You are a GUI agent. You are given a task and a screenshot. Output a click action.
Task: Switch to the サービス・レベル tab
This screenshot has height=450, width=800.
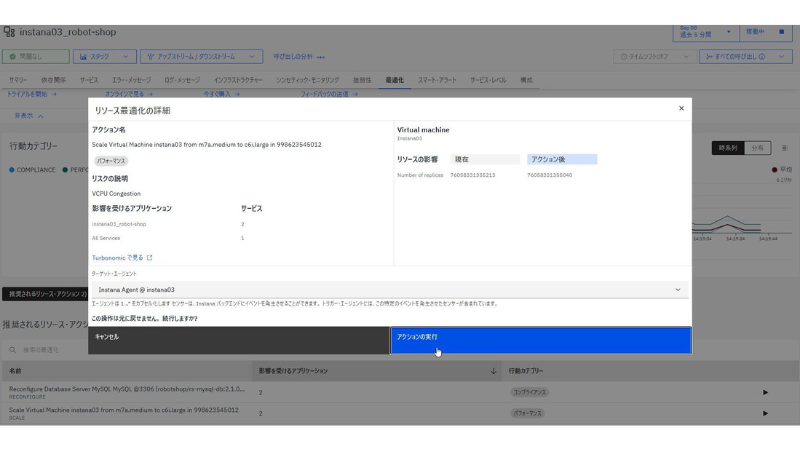tap(488, 80)
